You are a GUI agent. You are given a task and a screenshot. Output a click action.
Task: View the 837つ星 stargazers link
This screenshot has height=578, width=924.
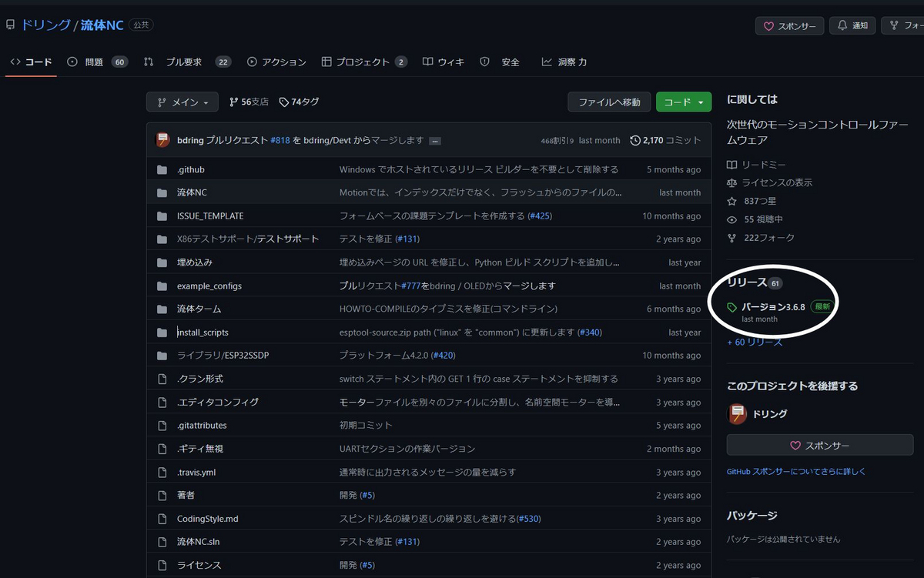(752, 201)
